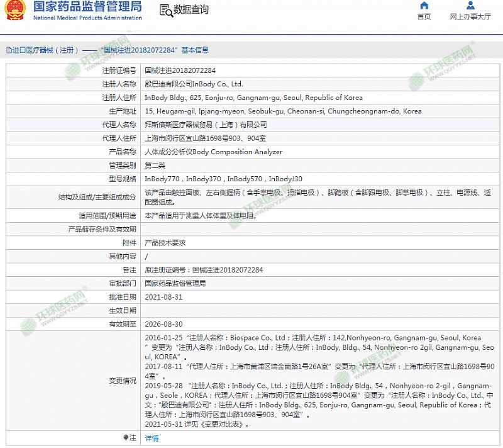The height and width of the screenshot is (448, 503).
Task: Click the NMPA national emblem logo
Action: pyautogui.click(x=15, y=11)
